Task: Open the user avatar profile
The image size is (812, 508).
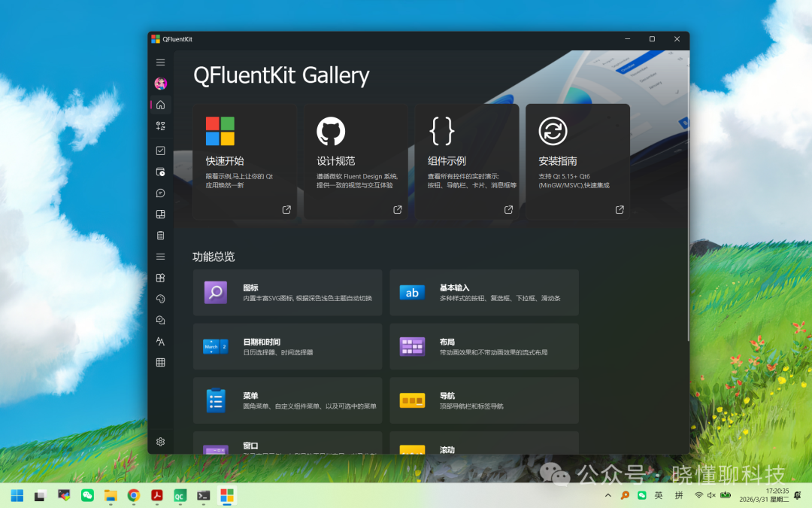Action: (161, 84)
